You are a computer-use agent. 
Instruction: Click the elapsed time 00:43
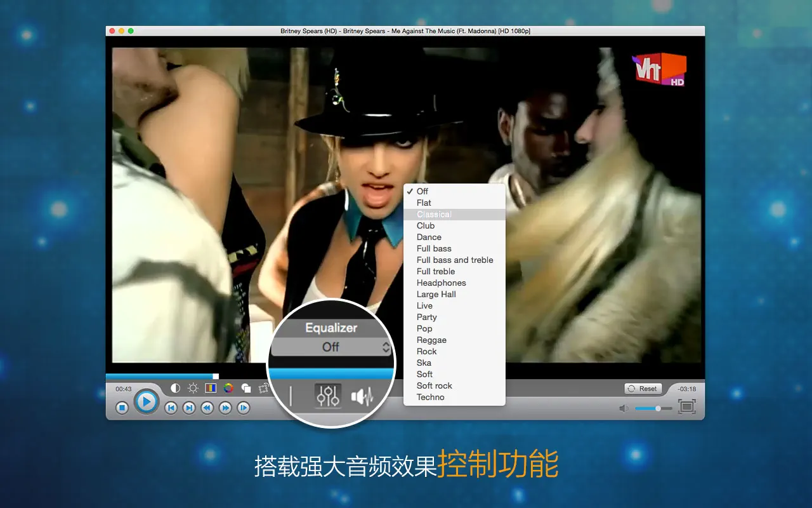pos(123,389)
